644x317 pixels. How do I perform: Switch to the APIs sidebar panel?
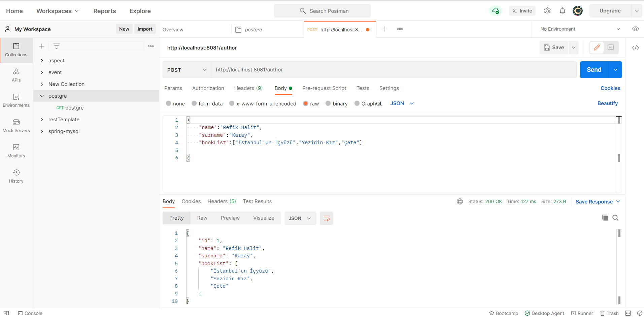[x=16, y=75]
